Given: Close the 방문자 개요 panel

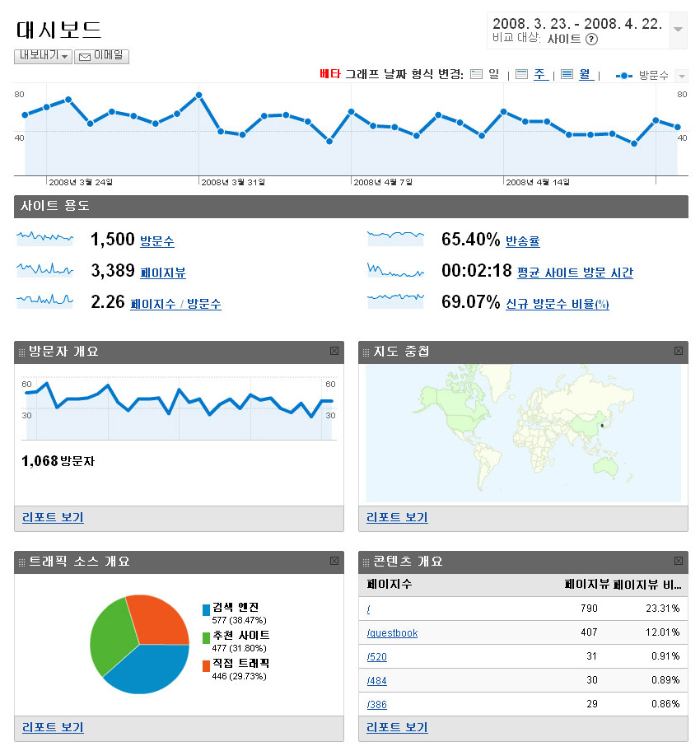Looking at the screenshot, I should click(334, 351).
